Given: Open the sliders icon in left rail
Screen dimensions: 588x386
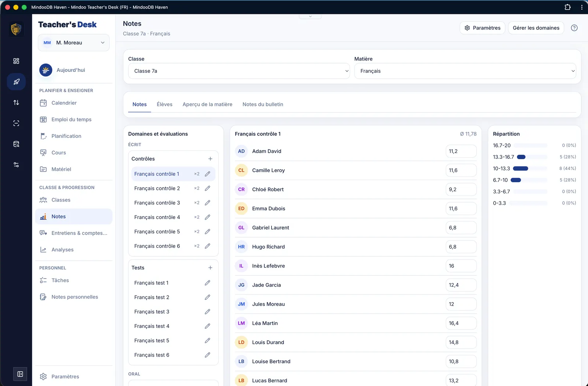Looking at the screenshot, I should pos(16,165).
